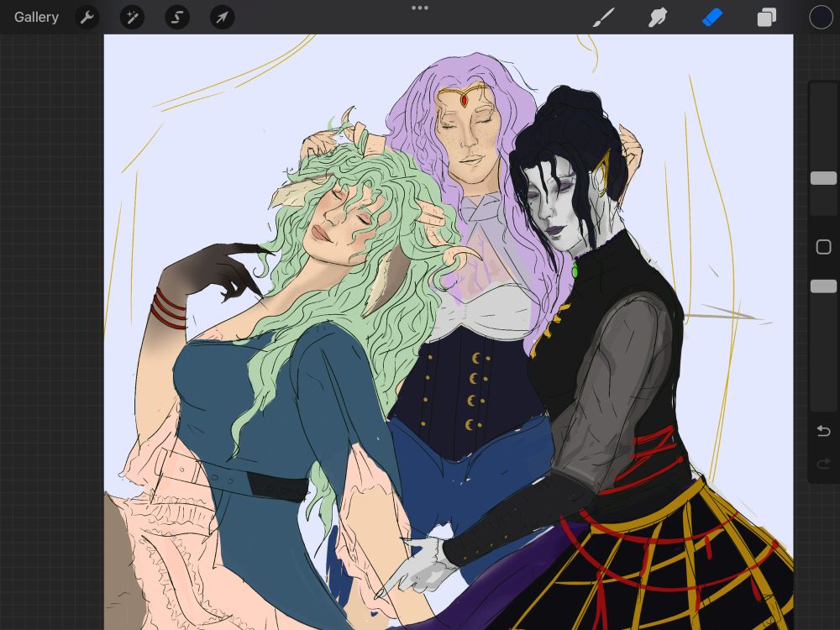Open the Actions wrench menu
Image resolution: width=840 pixels, height=630 pixels.
tap(87, 18)
